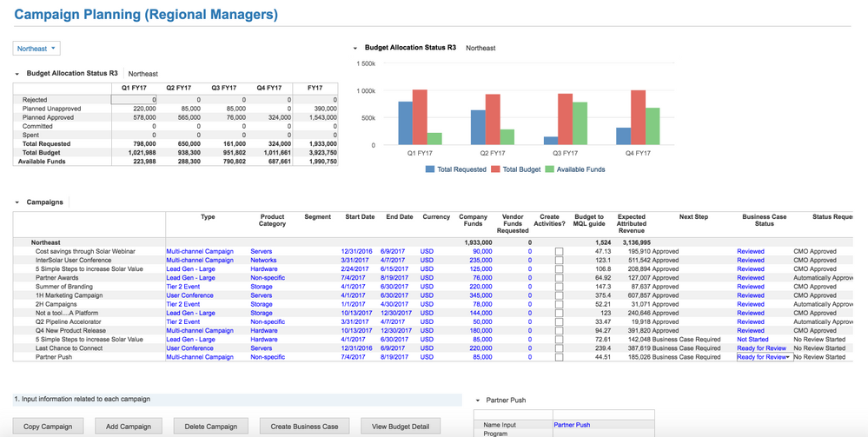The image size is (868, 437).
Task: Collapse the Budget Allocation Status R3 table
Action: coord(17,74)
